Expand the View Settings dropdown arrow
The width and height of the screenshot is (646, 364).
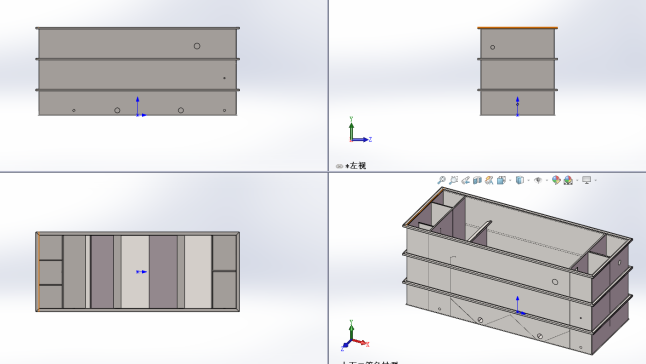(595, 180)
